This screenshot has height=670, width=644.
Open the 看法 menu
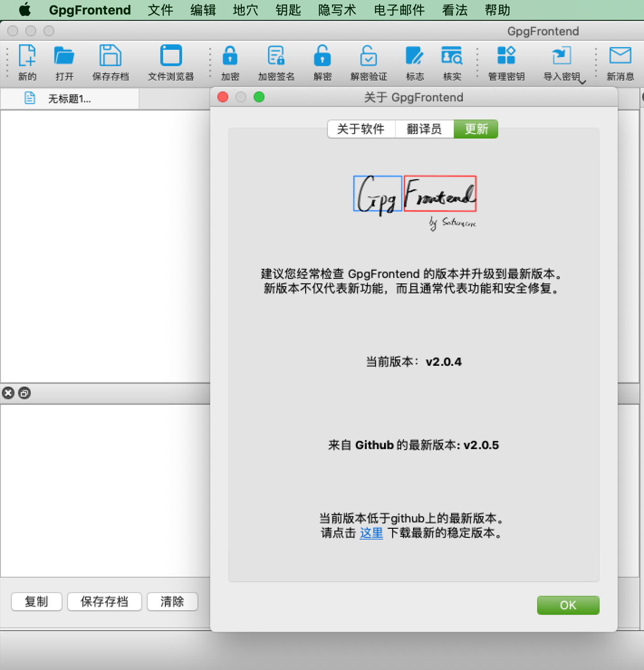coord(455,10)
